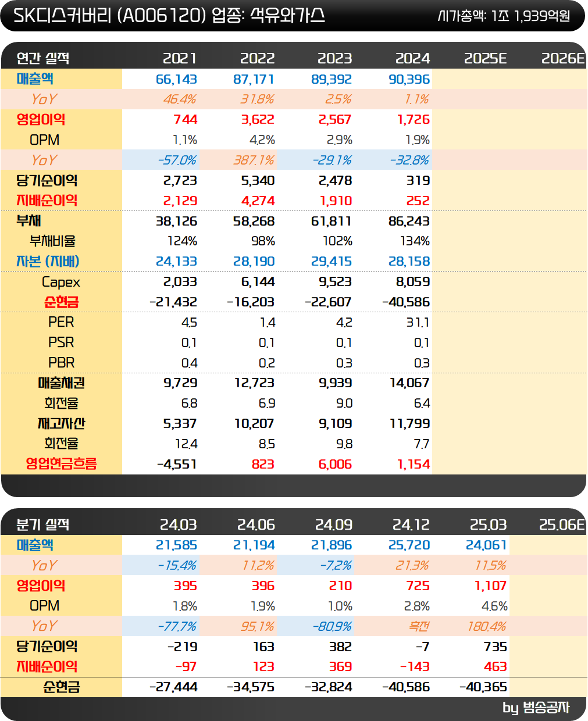This screenshot has width=588, height=721.
Task: Click the Capex row label
Action: click(x=61, y=282)
